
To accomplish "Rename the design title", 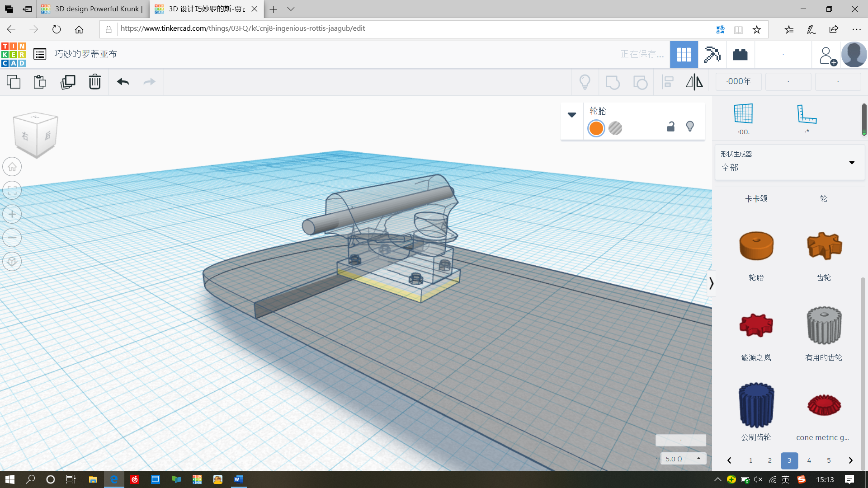I will 85,54.
